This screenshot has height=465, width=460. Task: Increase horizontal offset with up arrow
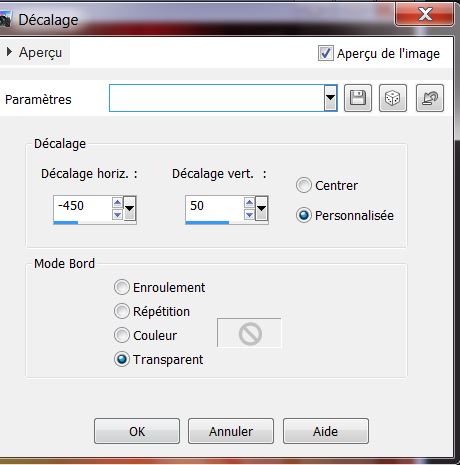point(117,203)
